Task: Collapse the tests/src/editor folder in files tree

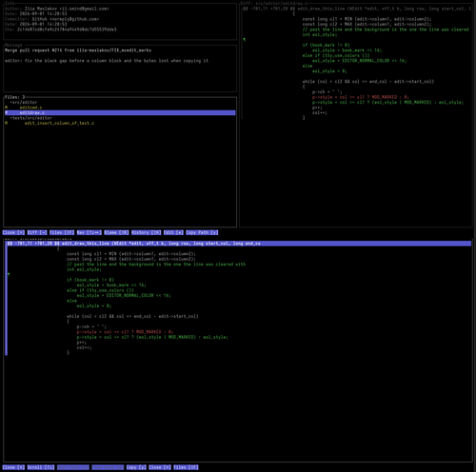Action: (30, 118)
